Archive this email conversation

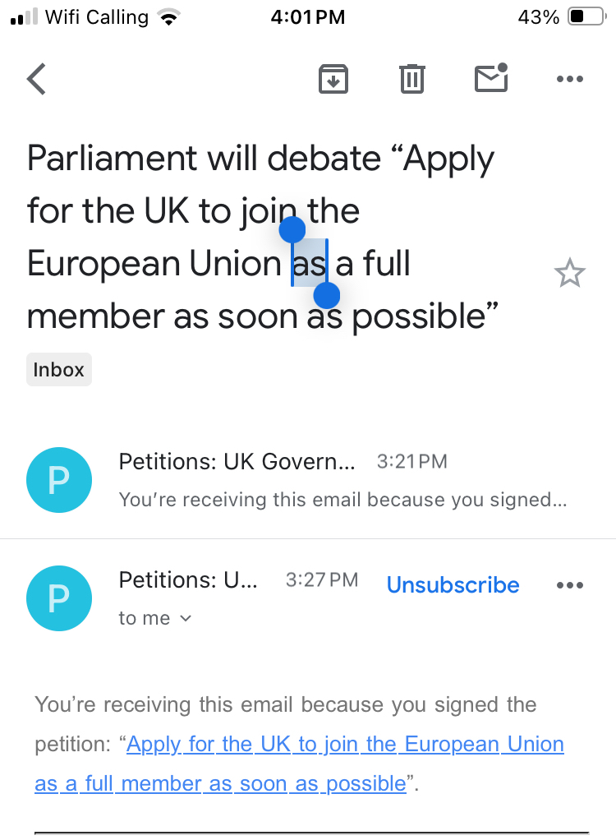tap(333, 79)
